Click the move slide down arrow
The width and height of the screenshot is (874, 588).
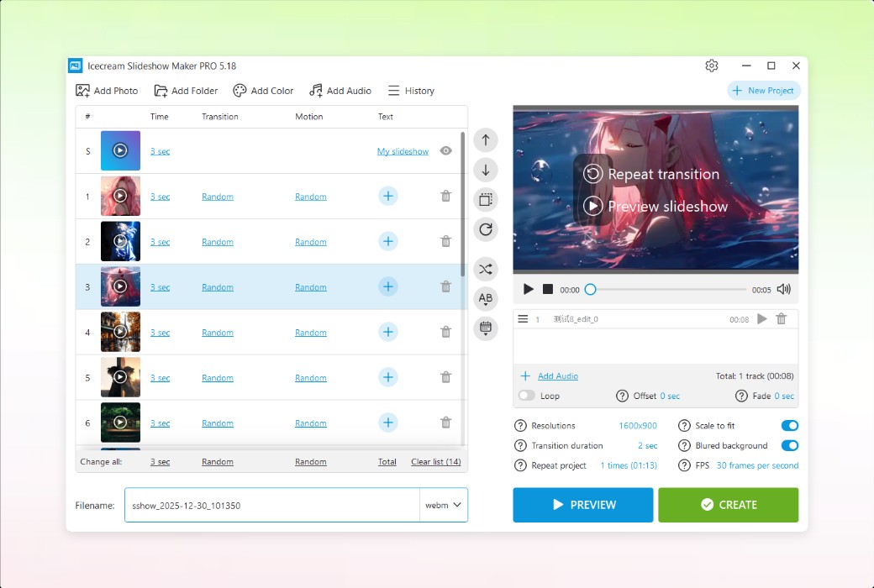pos(486,170)
